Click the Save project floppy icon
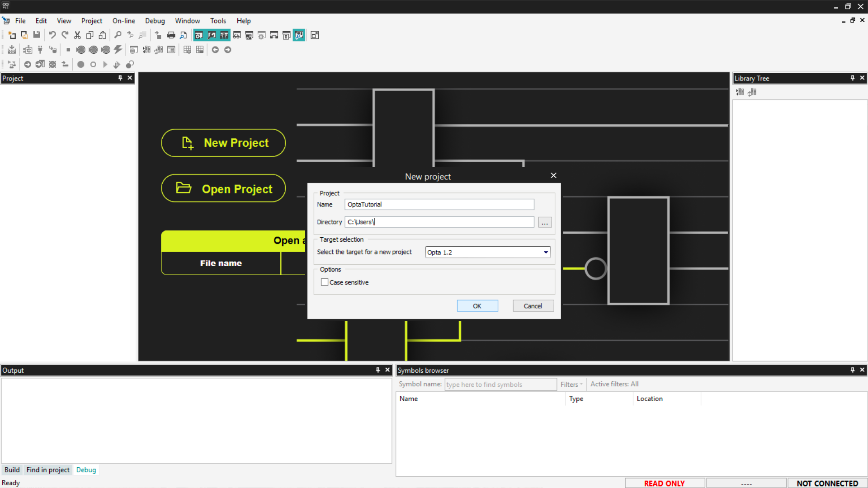 37,35
